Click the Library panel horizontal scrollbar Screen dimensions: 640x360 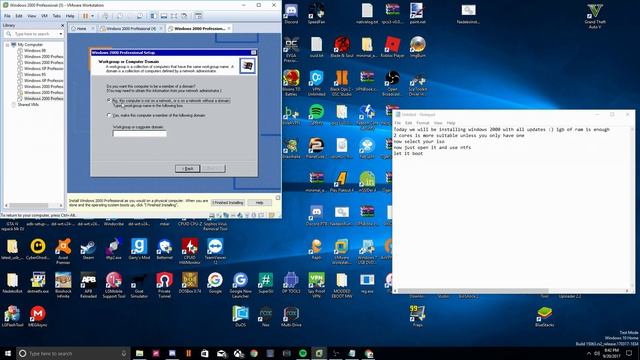coord(34,205)
